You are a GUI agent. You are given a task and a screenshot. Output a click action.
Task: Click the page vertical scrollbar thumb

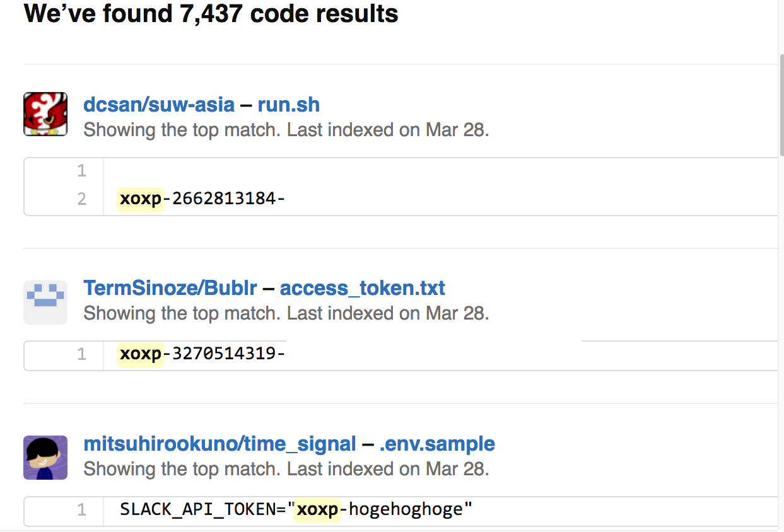pyautogui.click(x=781, y=105)
